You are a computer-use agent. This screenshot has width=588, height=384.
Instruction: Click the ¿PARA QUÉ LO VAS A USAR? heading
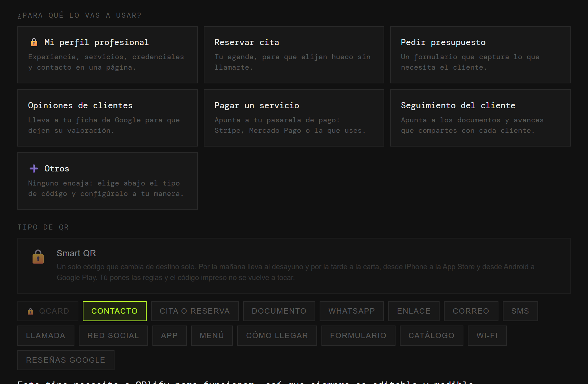pyautogui.click(x=79, y=15)
